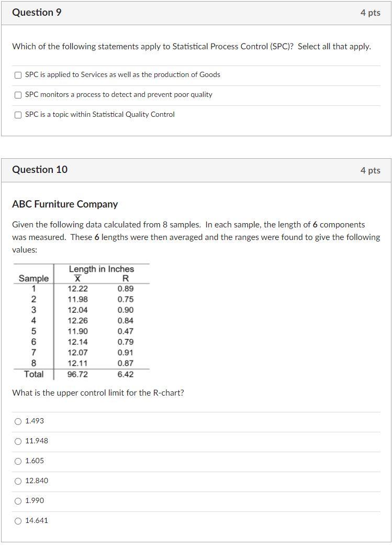Click the ABC Furniture Company heading
This screenshot has width=392, height=546.
tap(64, 204)
